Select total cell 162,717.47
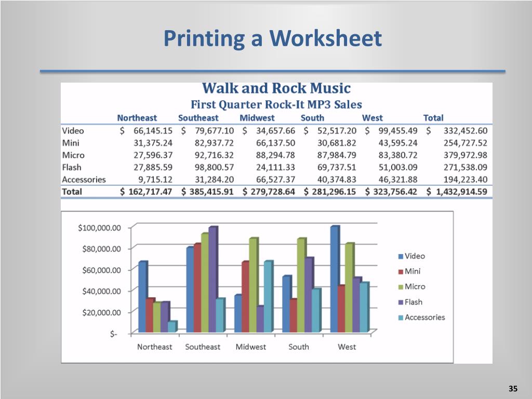The image size is (532, 399). tap(150, 192)
